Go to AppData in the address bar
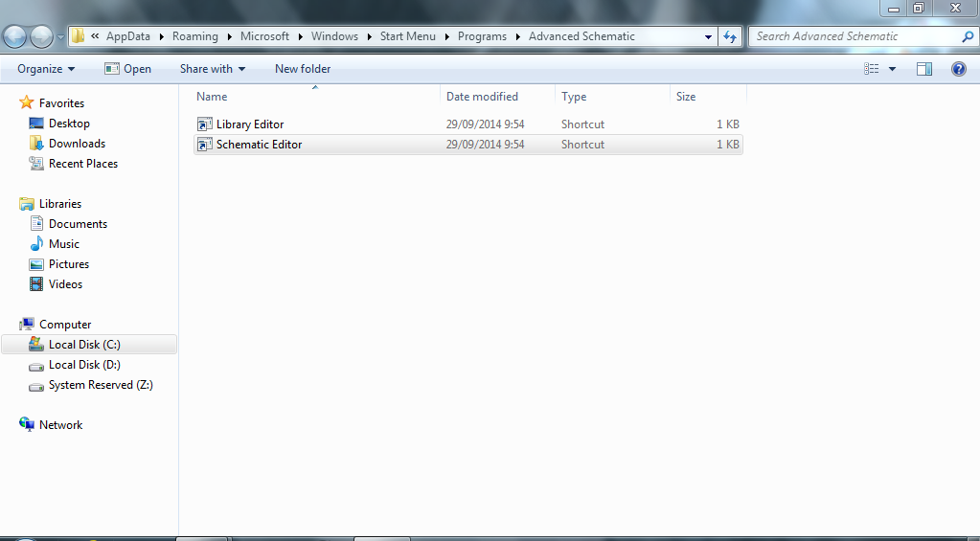This screenshot has width=980, height=541. pyautogui.click(x=128, y=36)
